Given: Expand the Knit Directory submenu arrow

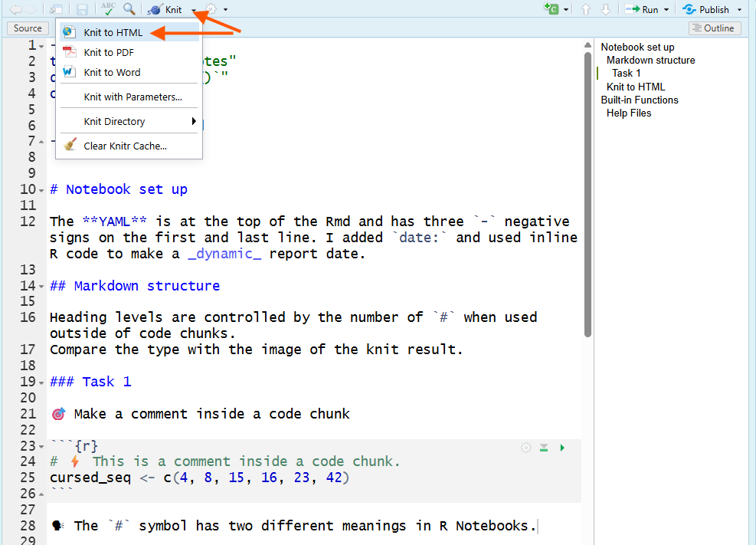Looking at the screenshot, I should pyautogui.click(x=194, y=121).
